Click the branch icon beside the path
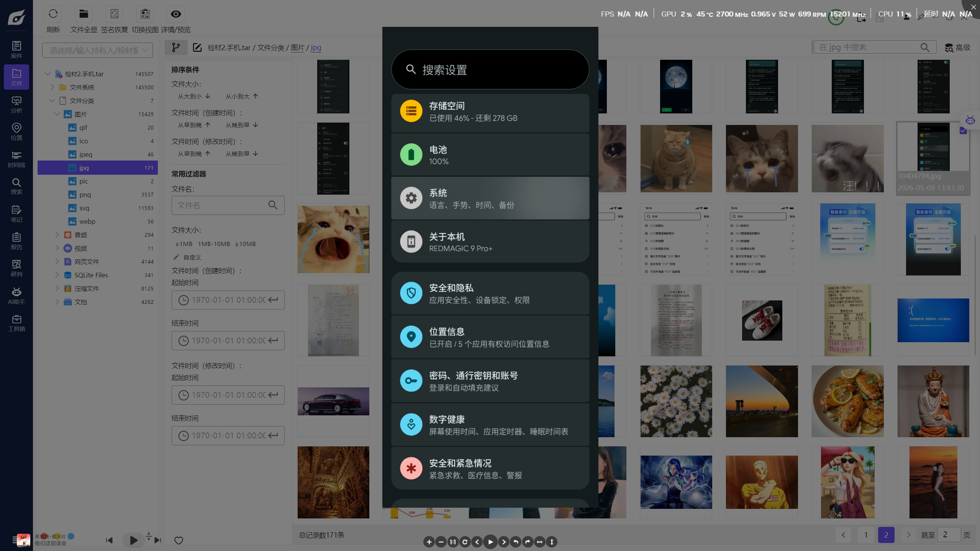The width and height of the screenshot is (980, 551). click(176, 48)
